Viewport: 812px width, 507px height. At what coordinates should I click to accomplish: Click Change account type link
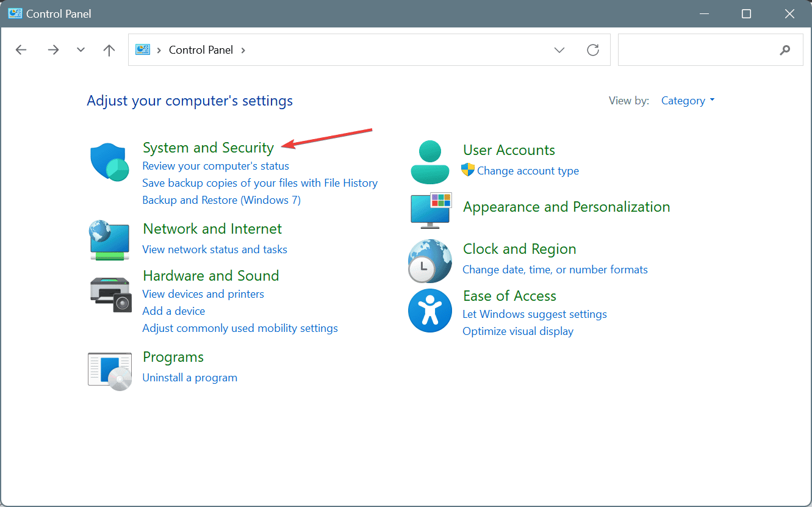tap(528, 171)
